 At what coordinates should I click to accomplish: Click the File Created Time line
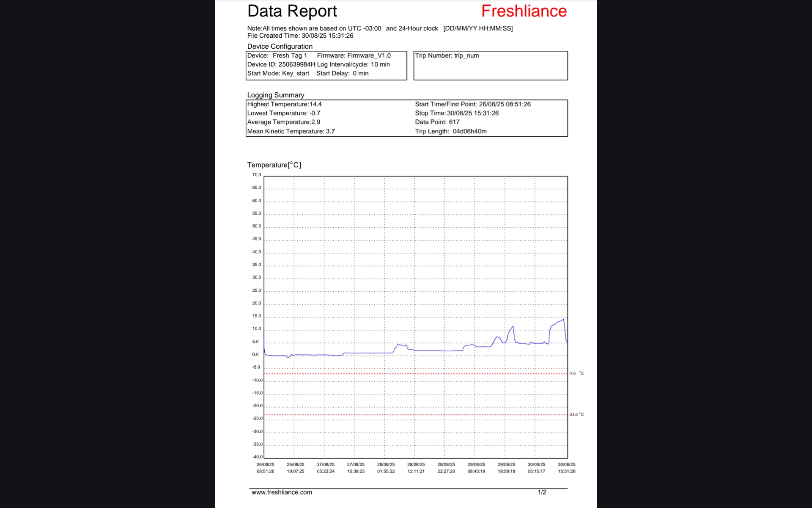300,36
